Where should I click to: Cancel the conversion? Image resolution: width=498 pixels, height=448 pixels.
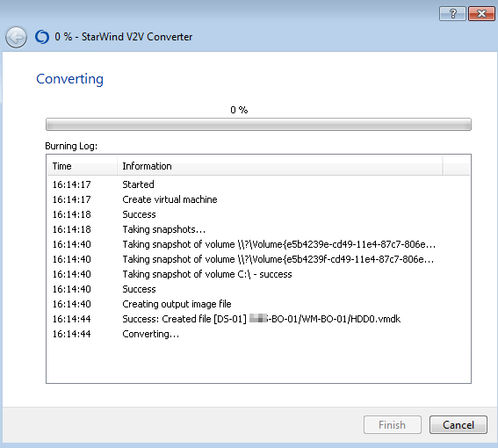458,425
